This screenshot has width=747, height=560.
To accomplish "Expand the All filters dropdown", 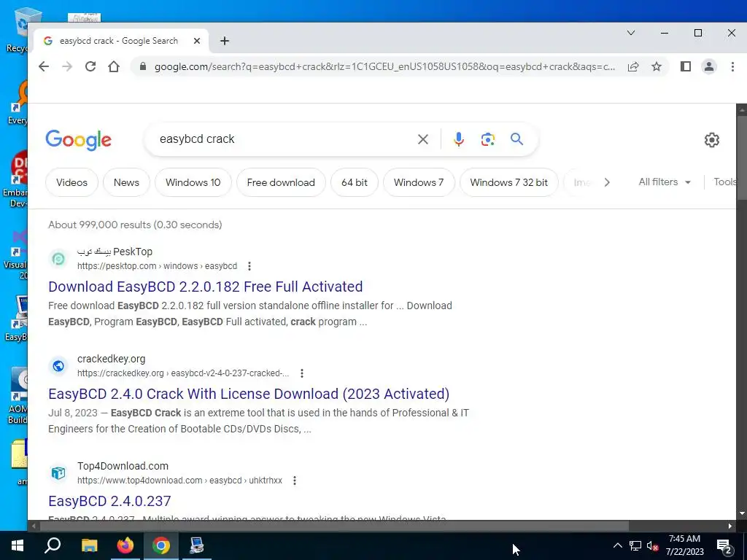I will point(665,182).
